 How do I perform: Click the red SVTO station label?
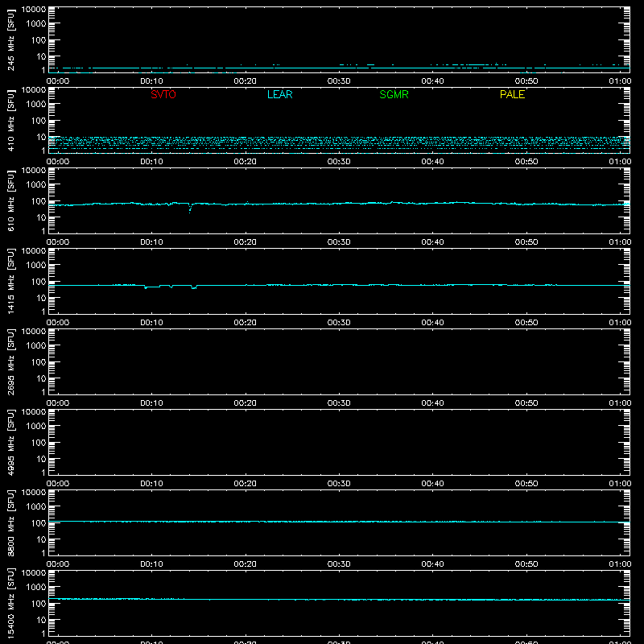tap(163, 94)
